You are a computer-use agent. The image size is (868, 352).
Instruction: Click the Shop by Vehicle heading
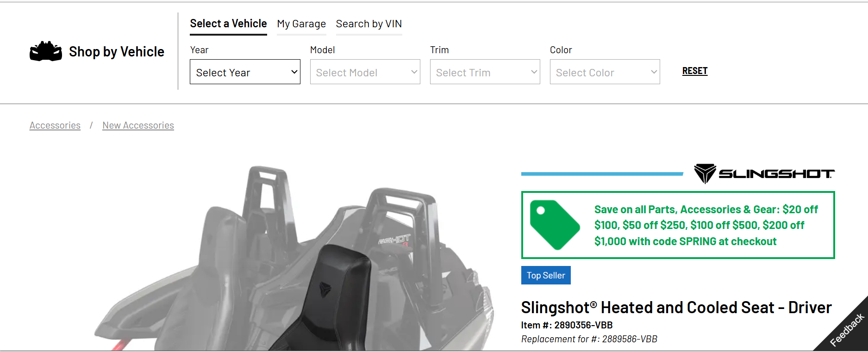[117, 52]
